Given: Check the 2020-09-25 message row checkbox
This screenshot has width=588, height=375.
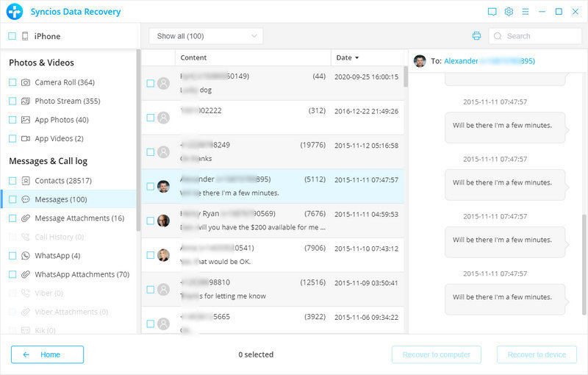Looking at the screenshot, I should click(x=151, y=83).
